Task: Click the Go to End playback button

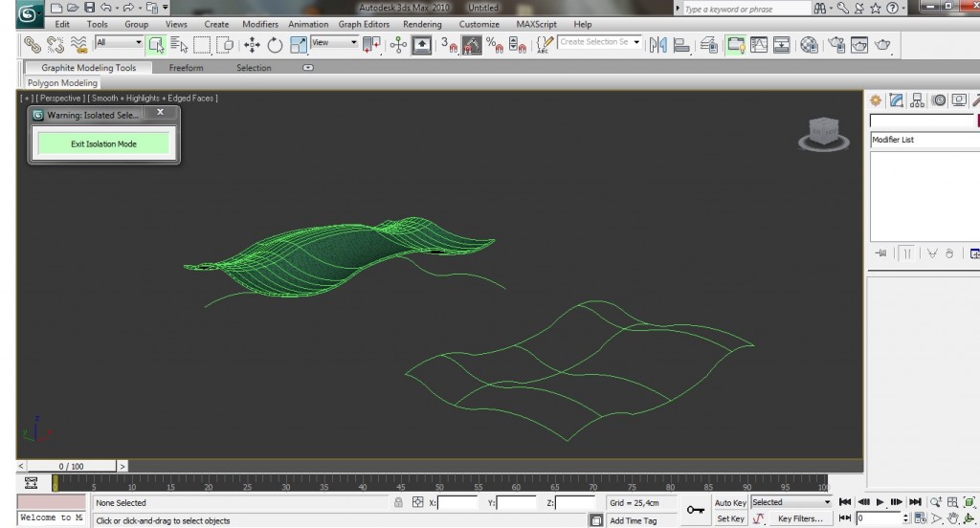Action: tap(915, 502)
